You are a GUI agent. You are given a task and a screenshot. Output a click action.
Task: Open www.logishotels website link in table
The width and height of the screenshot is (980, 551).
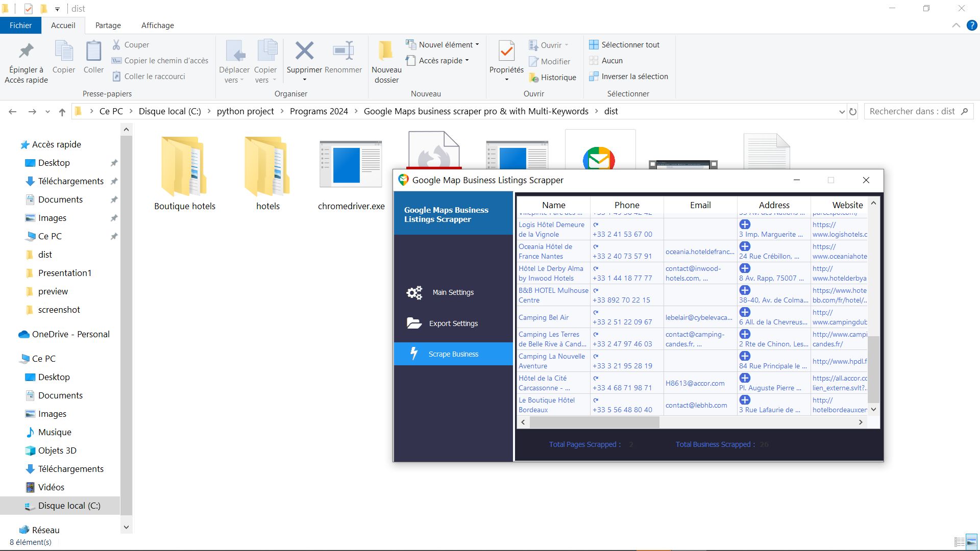coord(840,230)
